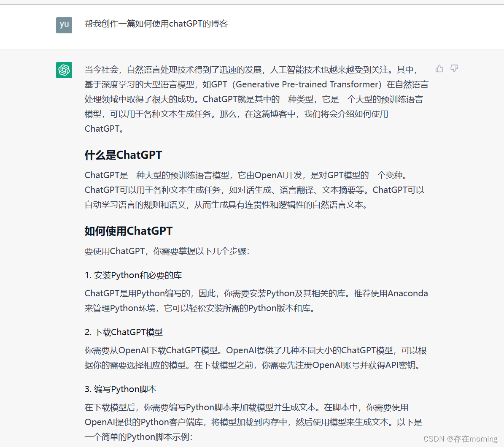Click the word 'Anaconda' in step one

408,293
